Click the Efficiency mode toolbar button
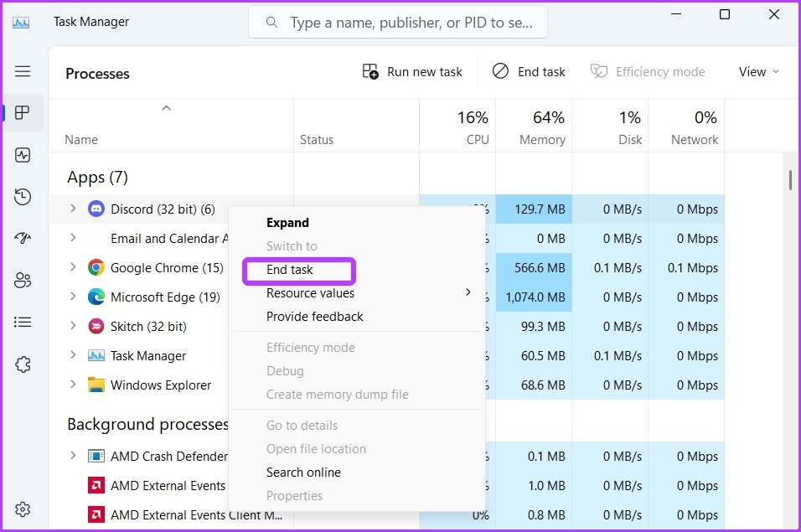The height and width of the screenshot is (532, 801). tap(648, 72)
